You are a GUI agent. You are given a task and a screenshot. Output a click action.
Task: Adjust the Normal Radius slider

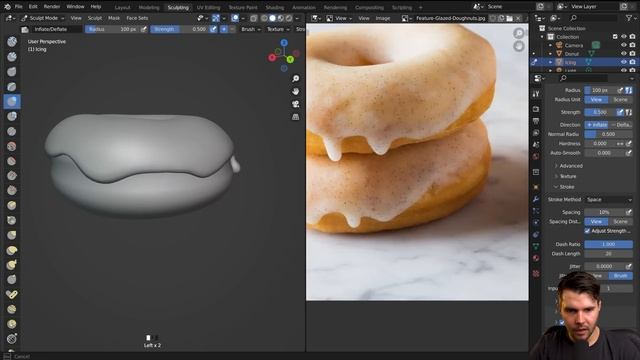[609, 134]
